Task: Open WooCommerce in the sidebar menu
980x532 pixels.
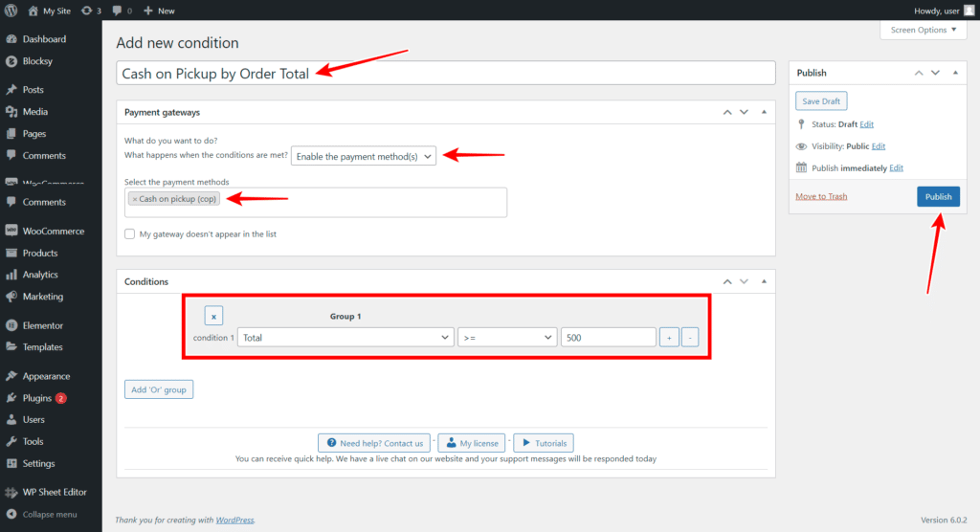Action: click(53, 232)
